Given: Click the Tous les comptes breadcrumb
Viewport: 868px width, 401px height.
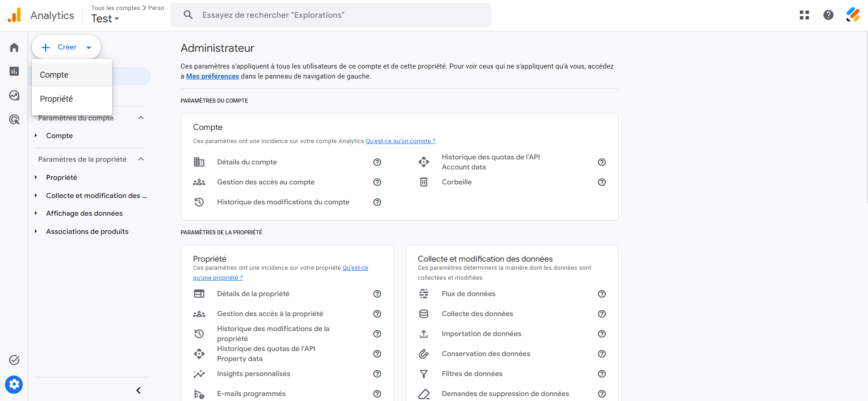Looking at the screenshot, I should (x=115, y=8).
